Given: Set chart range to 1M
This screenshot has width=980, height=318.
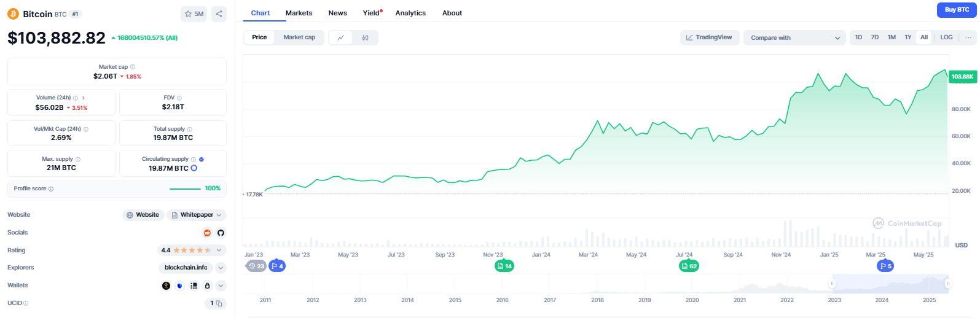Looking at the screenshot, I should tap(892, 37).
